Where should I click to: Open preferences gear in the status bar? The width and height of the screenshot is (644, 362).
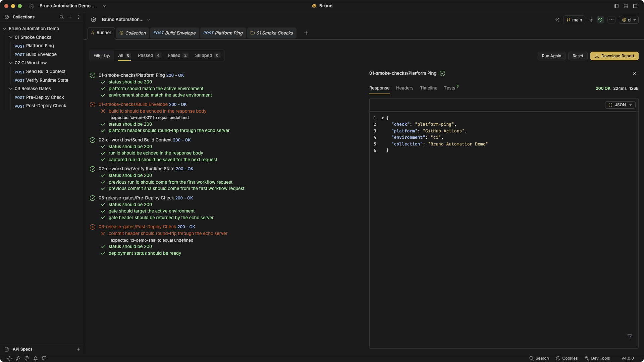pos(9,358)
